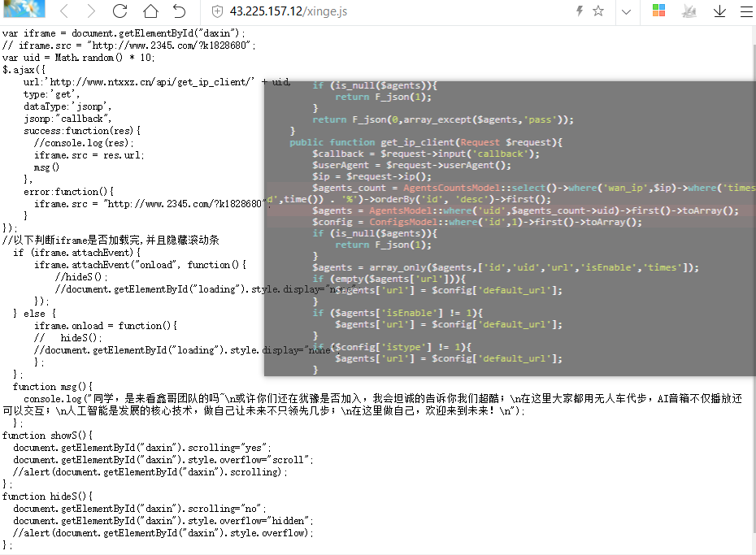Viewport: 756px width, 555px height.
Task: Go back to the previous page
Action: (63, 11)
